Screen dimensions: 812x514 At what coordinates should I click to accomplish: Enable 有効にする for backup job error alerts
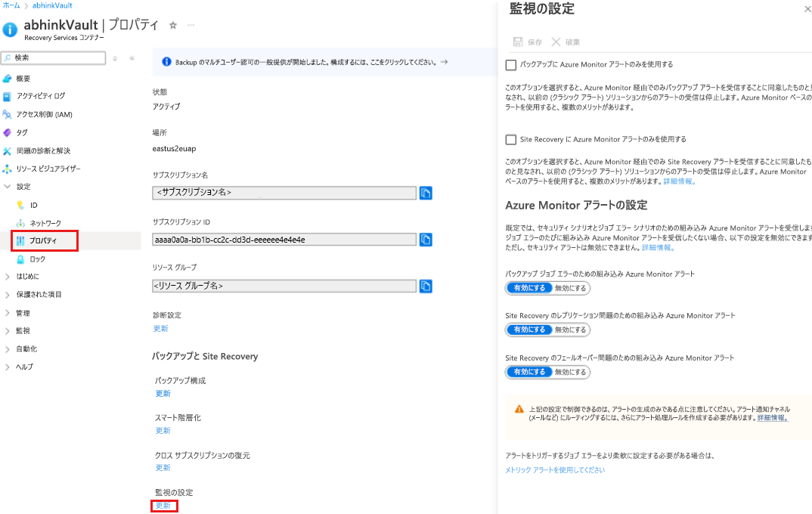pyautogui.click(x=529, y=288)
